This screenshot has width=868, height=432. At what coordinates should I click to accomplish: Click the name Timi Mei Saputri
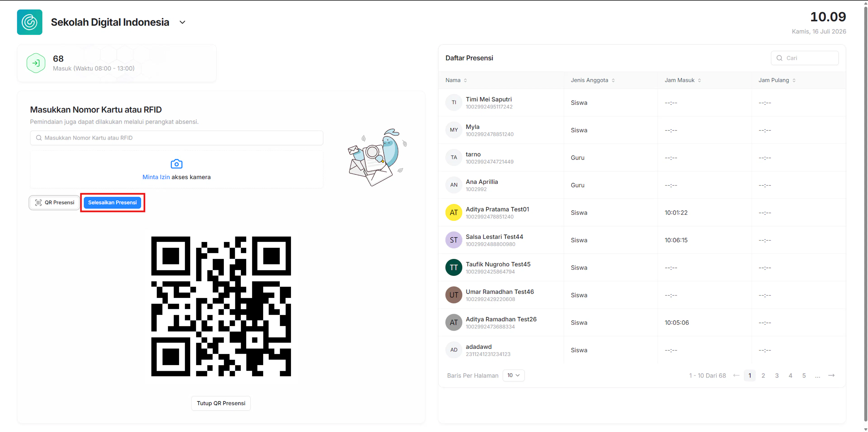click(x=488, y=100)
